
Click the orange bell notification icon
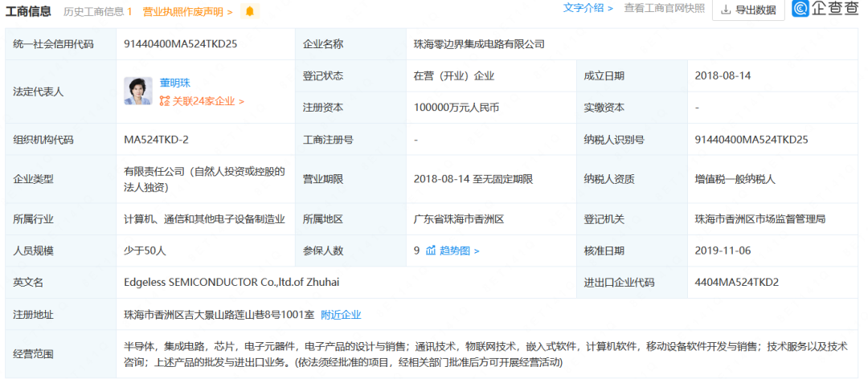[x=249, y=11]
